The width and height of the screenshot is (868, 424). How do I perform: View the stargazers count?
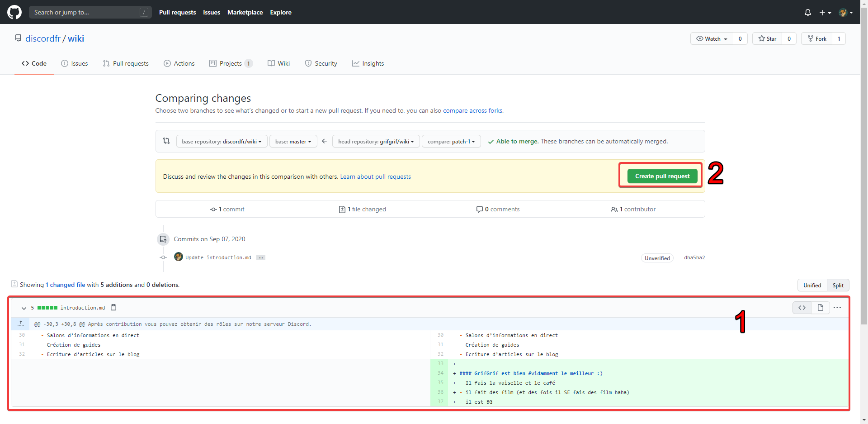(x=789, y=38)
